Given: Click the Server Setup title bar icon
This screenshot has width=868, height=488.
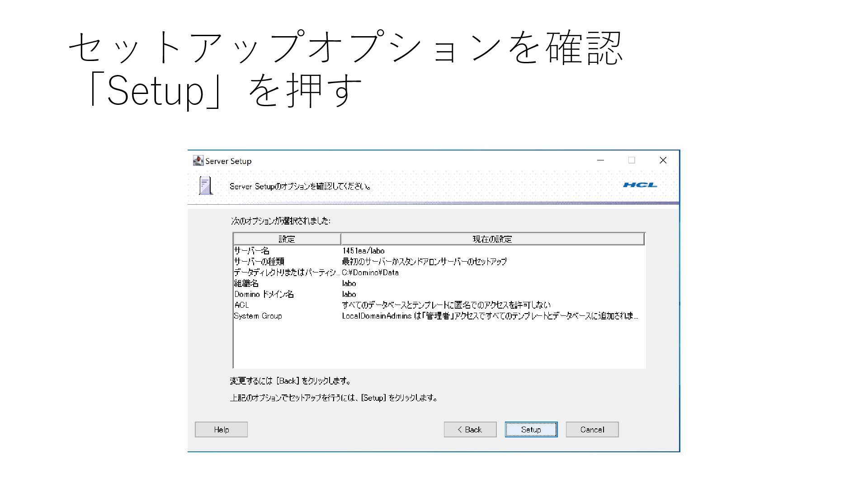Looking at the screenshot, I should click(x=198, y=161).
